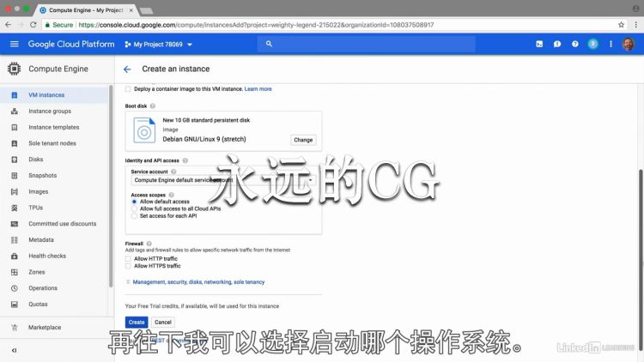
Task: Click the Images sidebar icon
Action: 15,191
